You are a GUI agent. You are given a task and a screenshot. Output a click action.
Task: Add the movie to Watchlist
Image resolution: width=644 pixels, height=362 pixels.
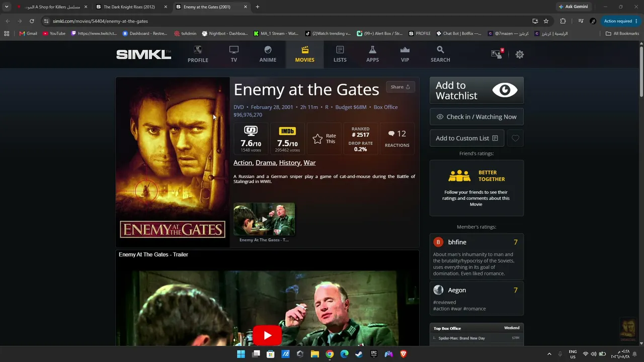476,90
